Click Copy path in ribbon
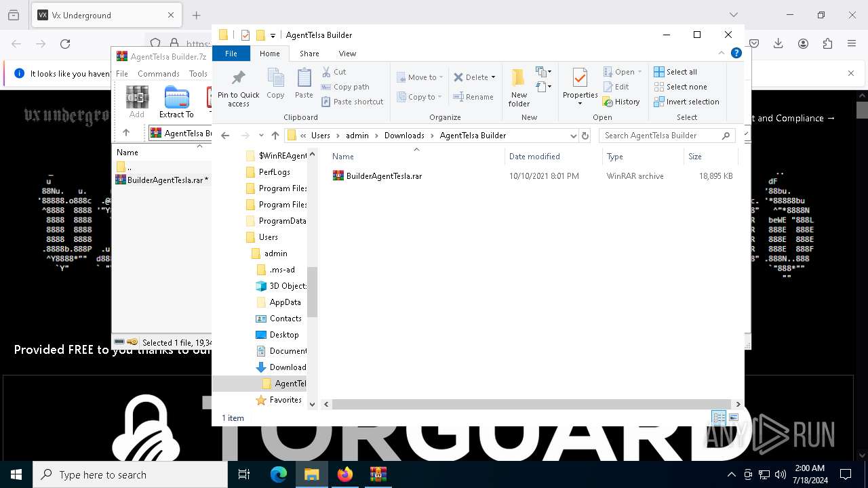Viewport: 868px width, 488px height. (345, 87)
